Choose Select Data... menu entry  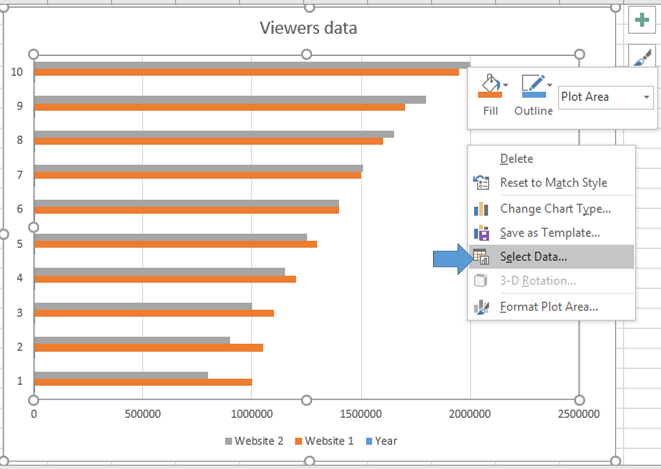point(533,256)
